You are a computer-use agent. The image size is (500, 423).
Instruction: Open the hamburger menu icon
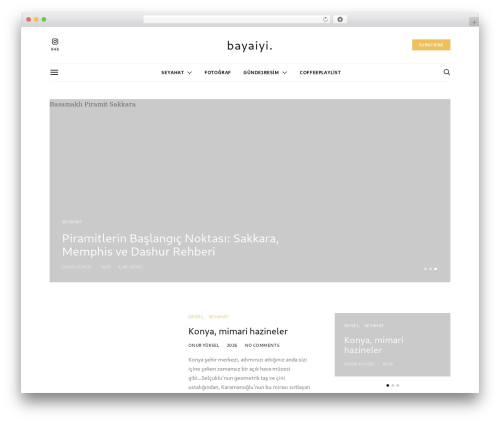54,72
